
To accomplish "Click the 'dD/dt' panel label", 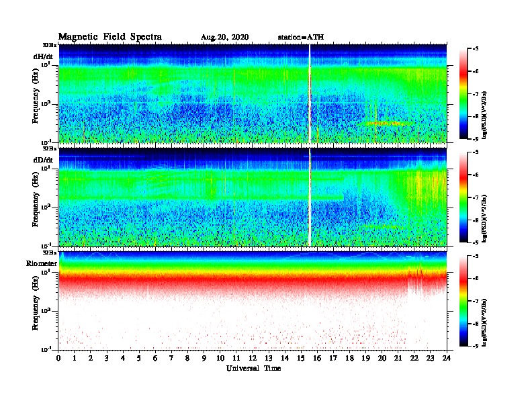I will [x=43, y=160].
